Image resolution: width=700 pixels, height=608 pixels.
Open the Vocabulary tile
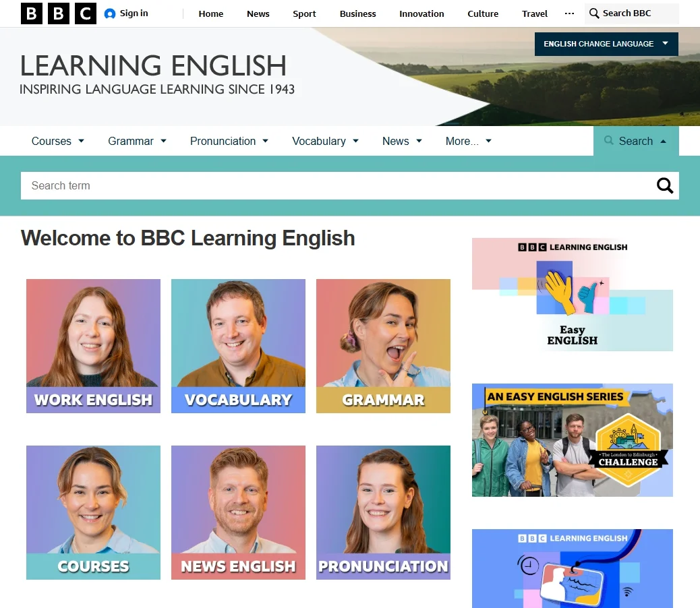tap(239, 346)
